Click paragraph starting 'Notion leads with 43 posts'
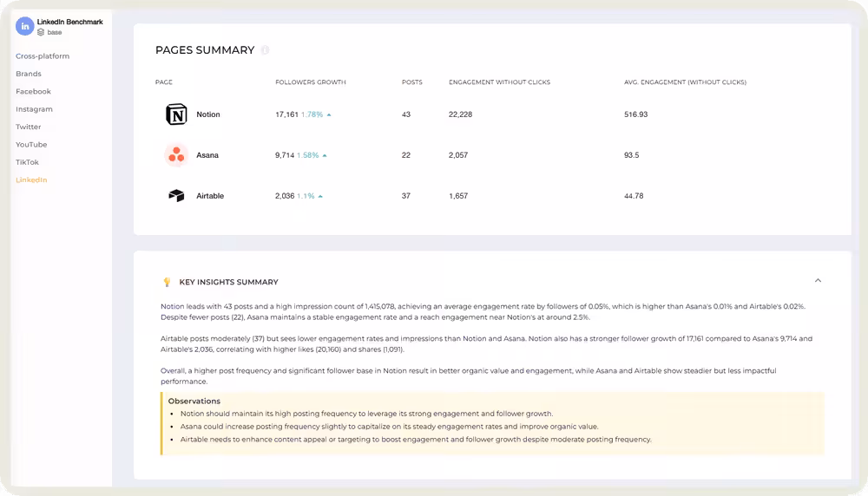The image size is (868, 496). 483,312
